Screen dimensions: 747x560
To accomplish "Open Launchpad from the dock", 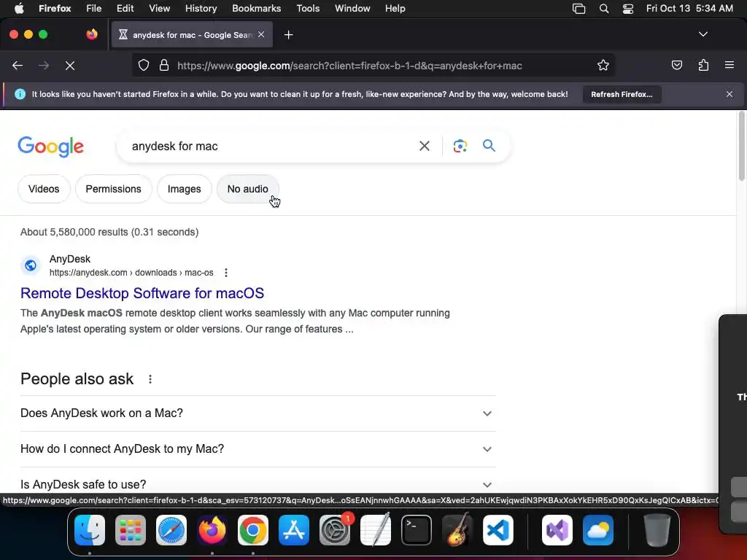I will tap(131, 530).
